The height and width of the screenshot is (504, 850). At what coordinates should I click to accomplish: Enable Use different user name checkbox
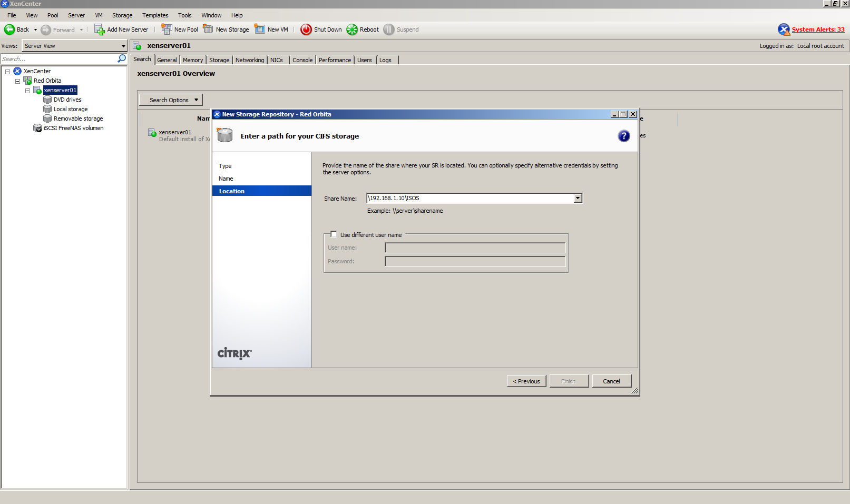pyautogui.click(x=334, y=234)
